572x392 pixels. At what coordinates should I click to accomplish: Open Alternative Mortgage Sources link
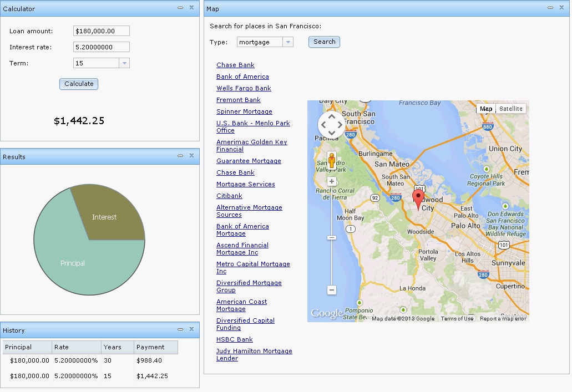[249, 211]
